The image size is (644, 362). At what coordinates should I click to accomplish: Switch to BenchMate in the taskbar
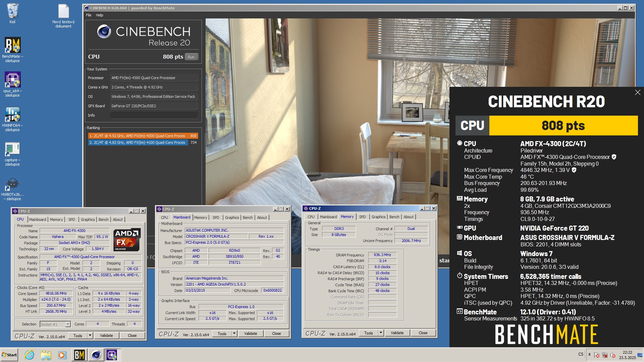[x=79, y=355]
